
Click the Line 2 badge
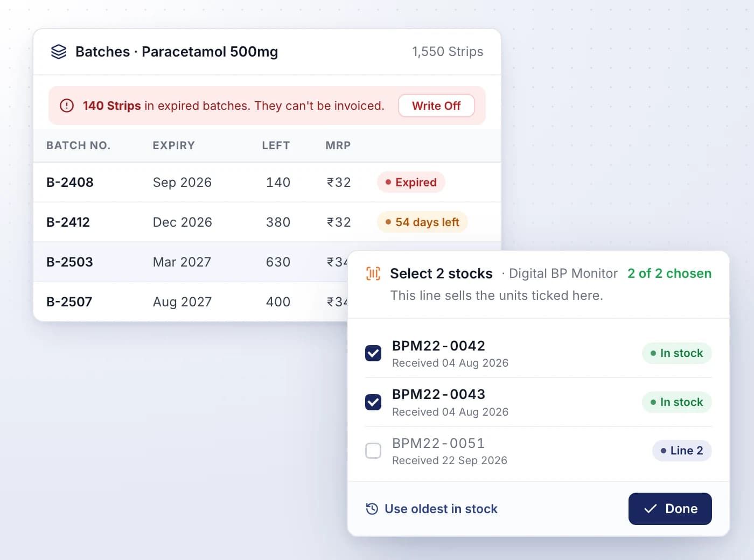(x=682, y=451)
